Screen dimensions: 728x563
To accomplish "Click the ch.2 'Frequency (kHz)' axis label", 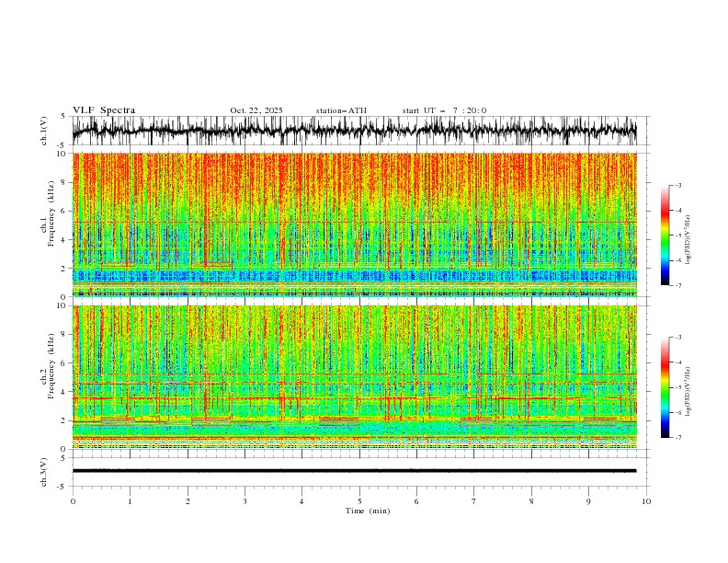I will 51,365.
